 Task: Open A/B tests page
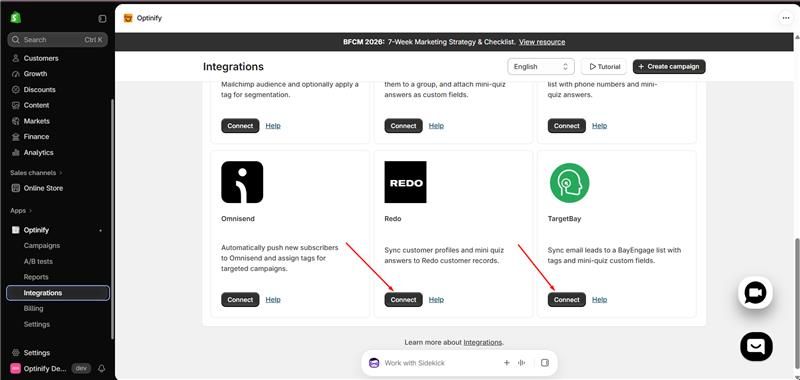click(x=38, y=262)
